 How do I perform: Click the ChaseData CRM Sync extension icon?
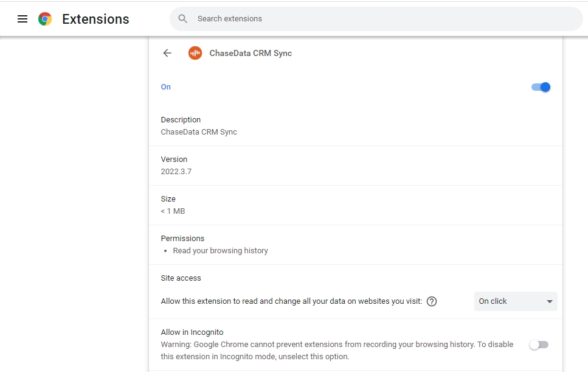coord(195,53)
